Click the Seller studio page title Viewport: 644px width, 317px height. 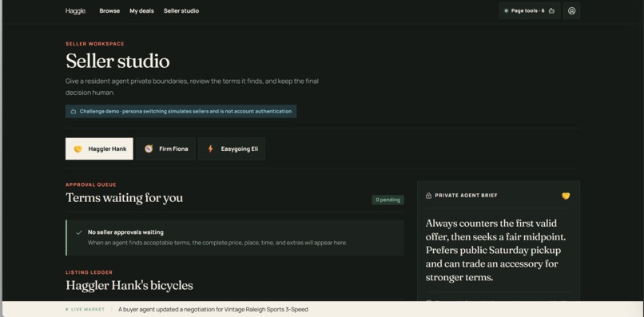(117, 61)
